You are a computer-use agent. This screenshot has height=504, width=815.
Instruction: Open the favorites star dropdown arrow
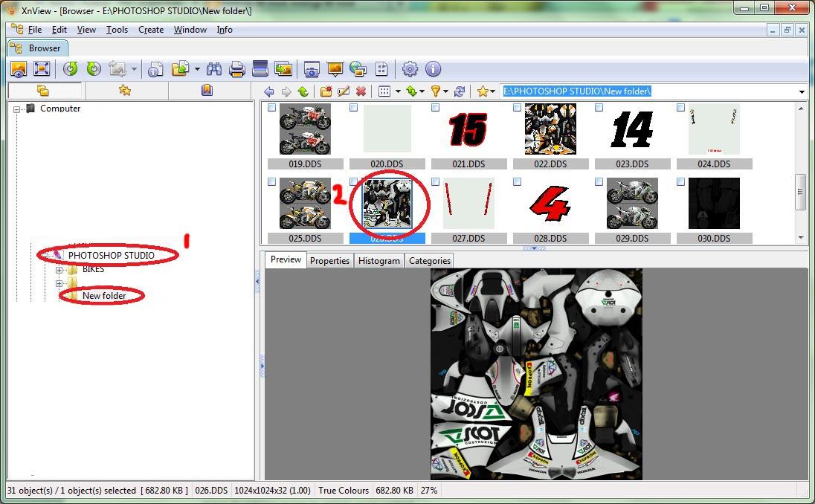pyautogui.click(x=492, y=92)
